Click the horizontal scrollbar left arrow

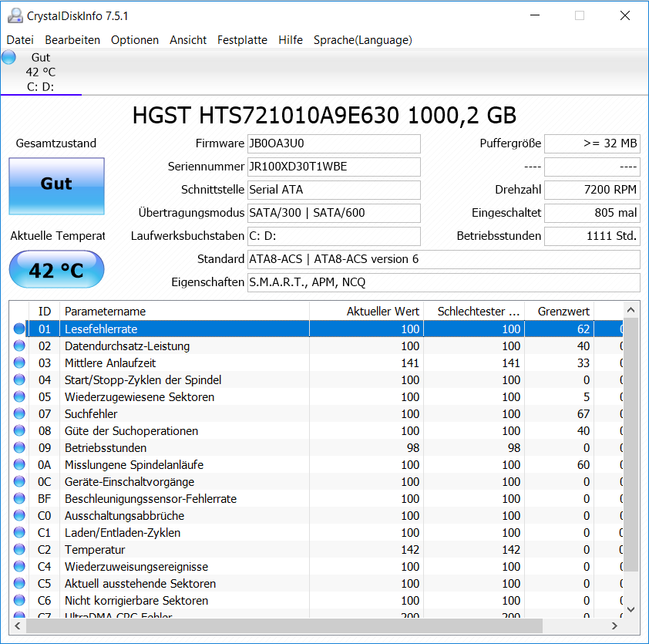18,625
